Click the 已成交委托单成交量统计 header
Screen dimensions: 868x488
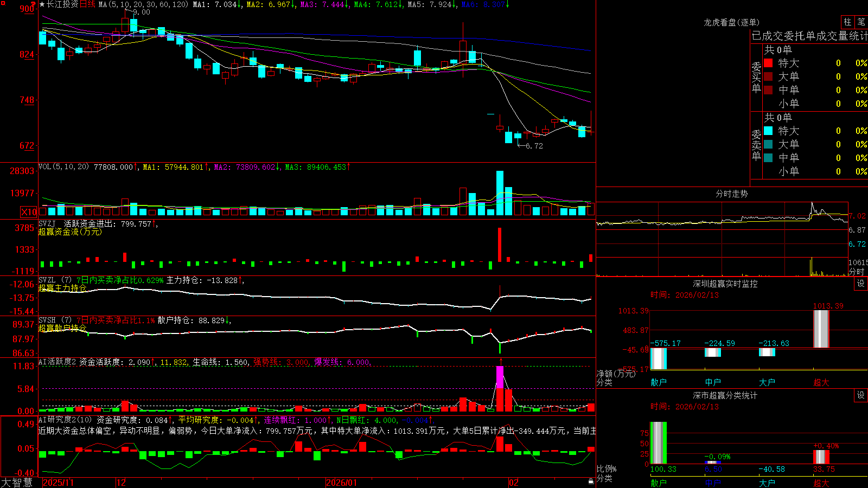click(809, 36)
